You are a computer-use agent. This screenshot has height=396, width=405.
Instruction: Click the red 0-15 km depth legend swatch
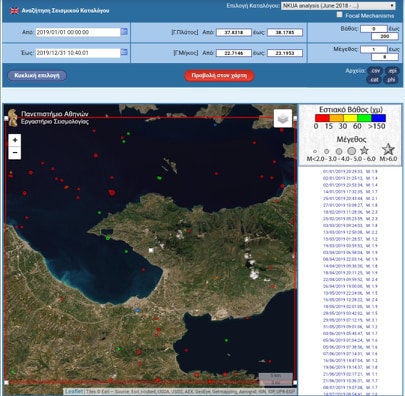click(x=322, y=118)
